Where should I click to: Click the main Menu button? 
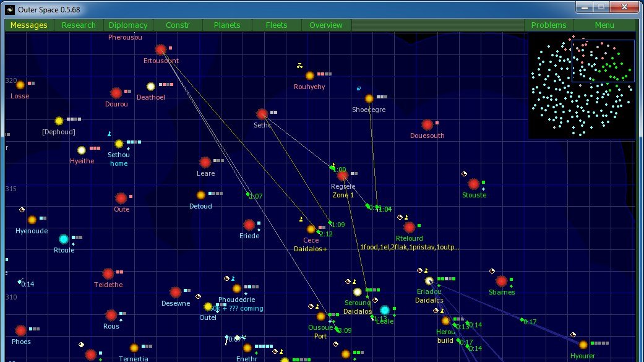[604, 25]
